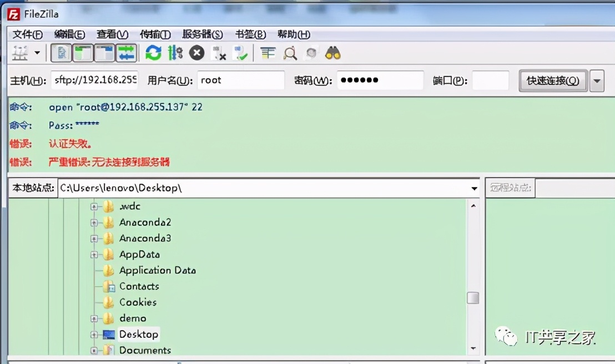Open quick connect history dropdown

click(x=597, y=81)
